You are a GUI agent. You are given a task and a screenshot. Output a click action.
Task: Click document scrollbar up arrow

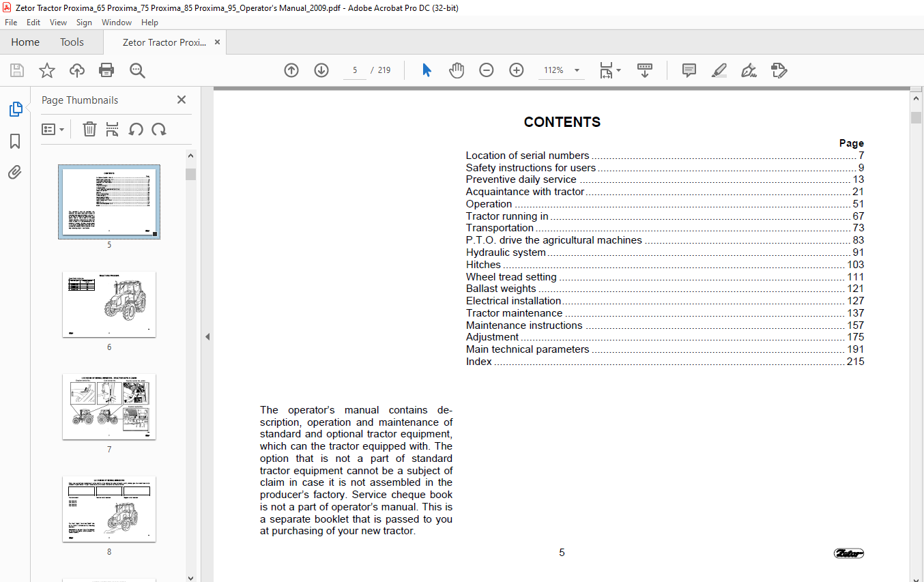tap(916, 99)
